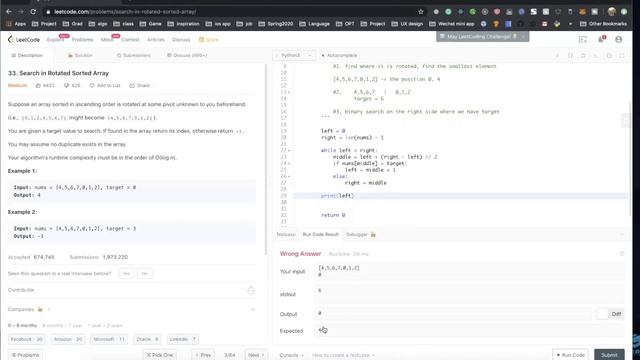Add problem to list with heart icon
This screenshot has height=360, width=640.
[x=92, y=86]
